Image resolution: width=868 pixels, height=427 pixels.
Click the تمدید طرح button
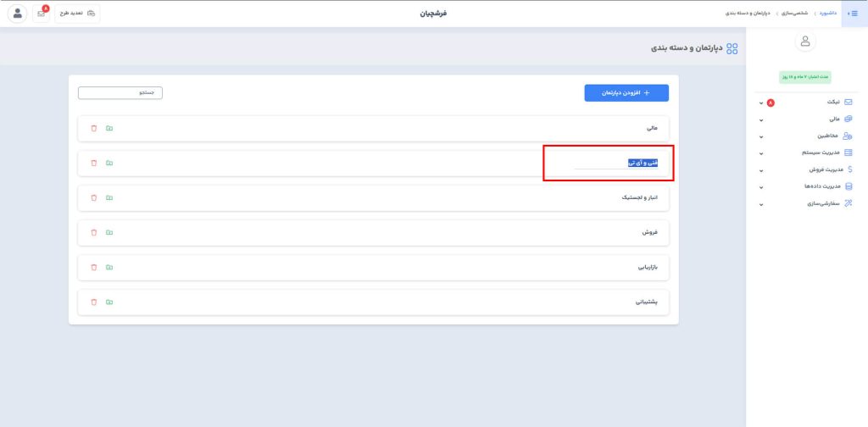[x=78, y=14]
